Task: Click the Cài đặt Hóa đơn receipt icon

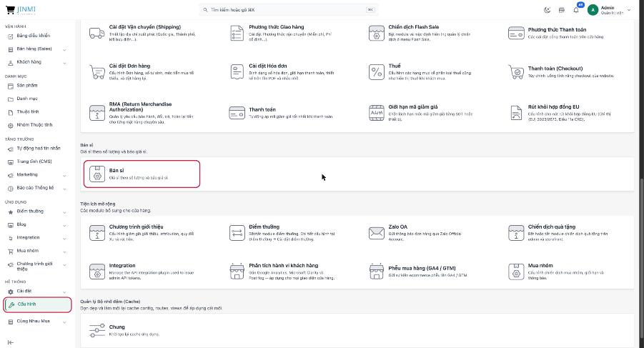Action: 237,72
